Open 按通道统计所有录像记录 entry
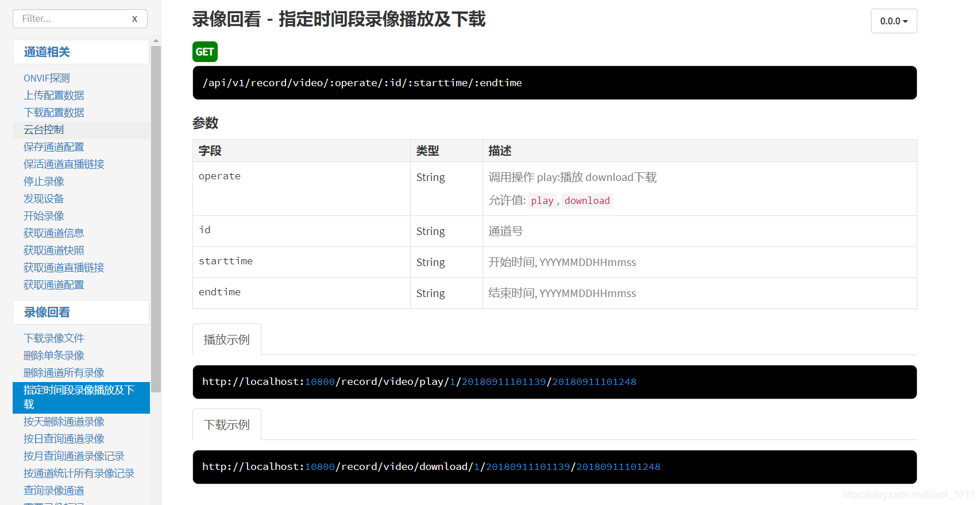The width and height of the screenshot is (980, 505). click(x=79, y=473)
